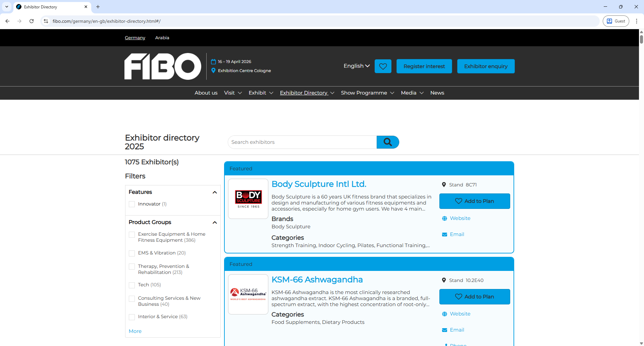Click the Register interest button
This screenshot has width=644, height=346.
424,66
